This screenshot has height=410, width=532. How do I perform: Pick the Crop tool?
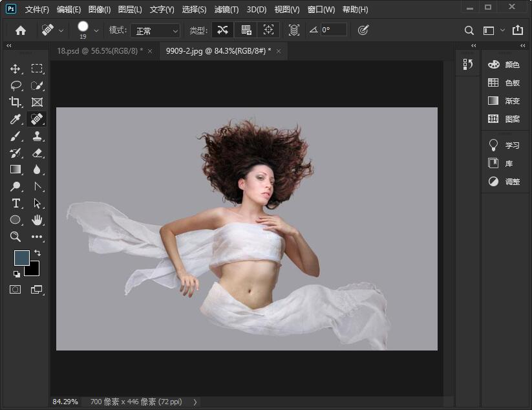(x=16, y=102)
